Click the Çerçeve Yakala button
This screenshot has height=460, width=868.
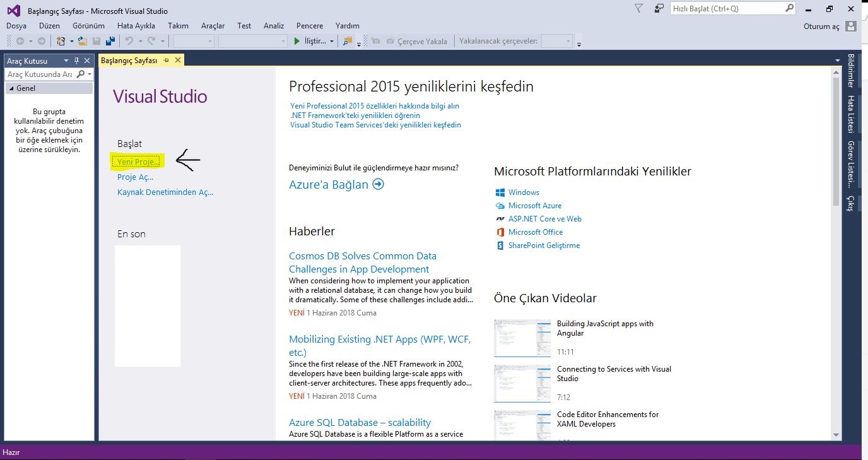coord(417,41)
